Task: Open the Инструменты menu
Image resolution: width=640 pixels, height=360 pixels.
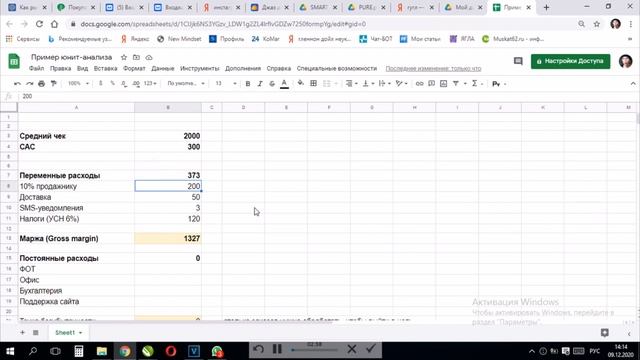Action: point(200,68)
